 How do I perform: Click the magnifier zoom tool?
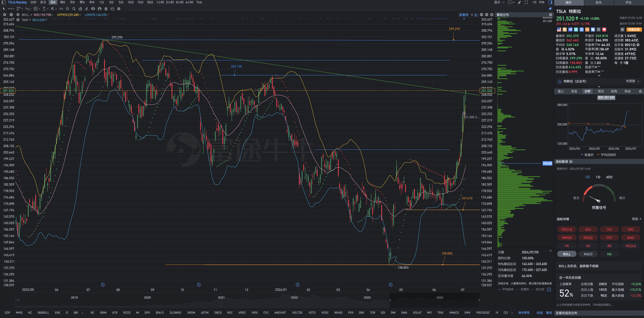tap(74, 9)
